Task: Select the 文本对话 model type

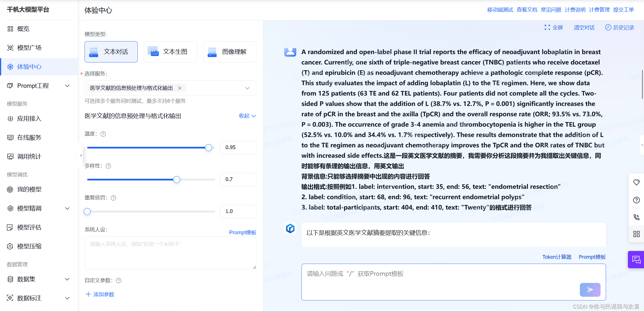Action: pos(111,52)
